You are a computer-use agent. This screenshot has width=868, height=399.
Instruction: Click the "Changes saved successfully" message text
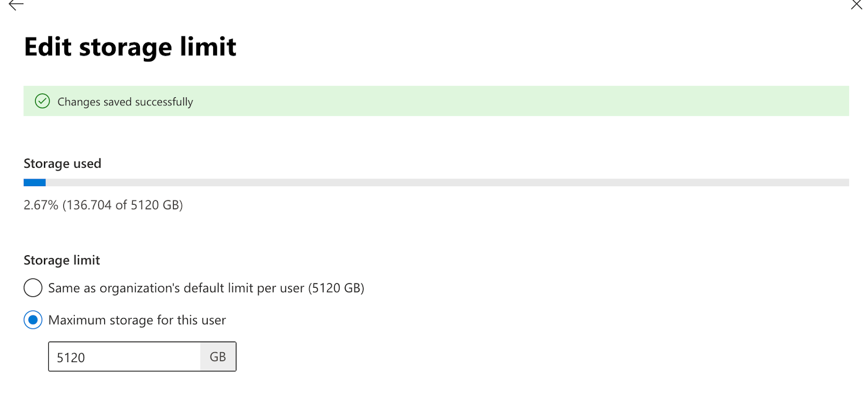click(x=125, y=102)
